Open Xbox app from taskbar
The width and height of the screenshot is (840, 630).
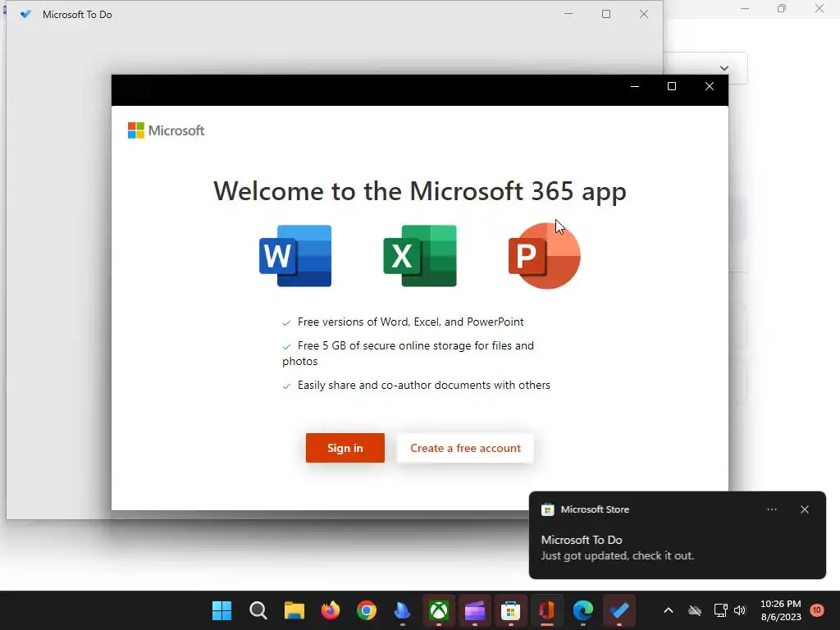pos(439,610)
